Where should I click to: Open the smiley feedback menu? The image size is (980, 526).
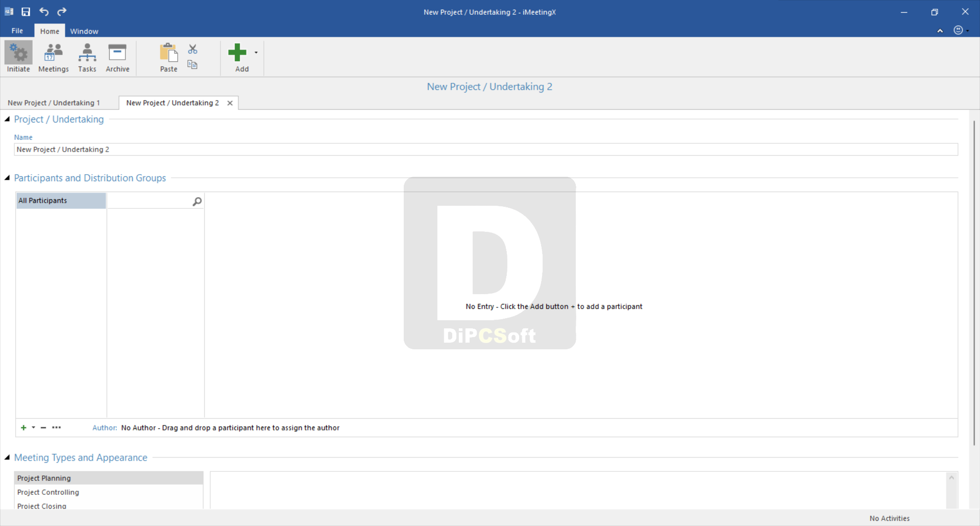(961, 30)
